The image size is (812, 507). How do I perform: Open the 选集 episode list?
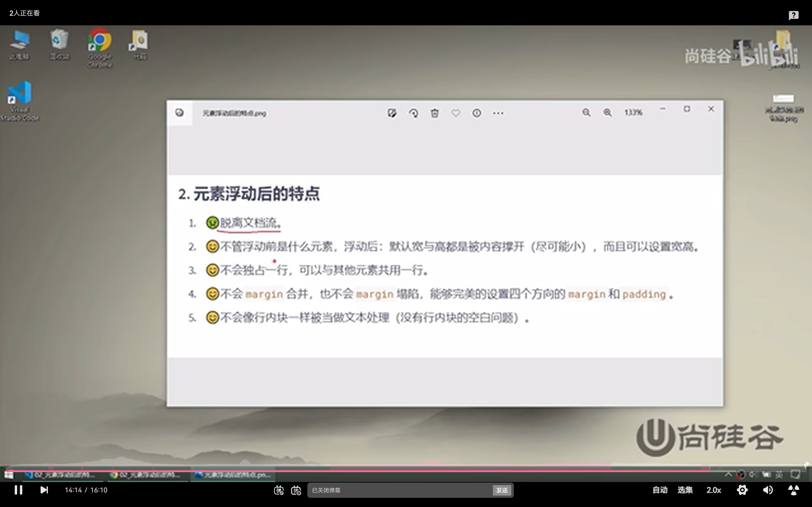tap(685, 490)
